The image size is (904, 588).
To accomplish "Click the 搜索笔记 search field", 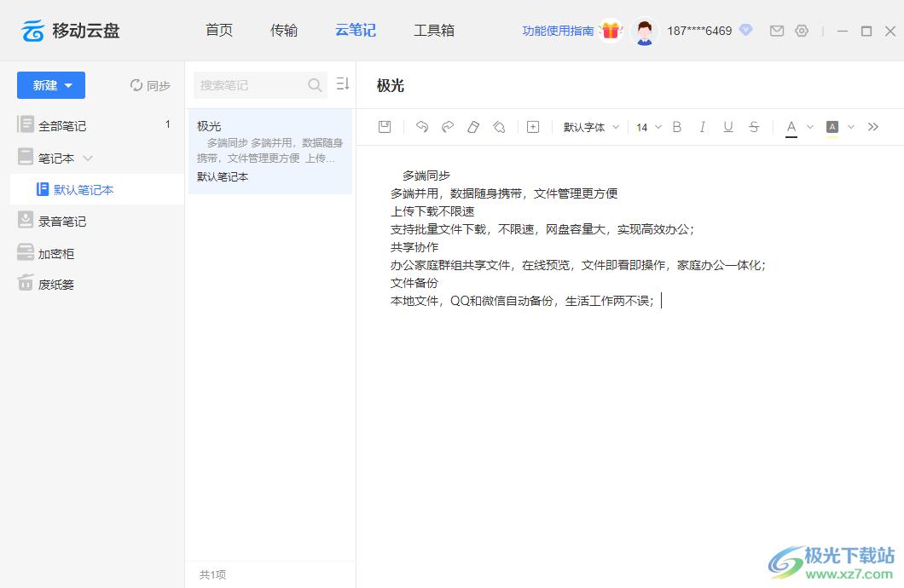I will [x=251, y=85].
